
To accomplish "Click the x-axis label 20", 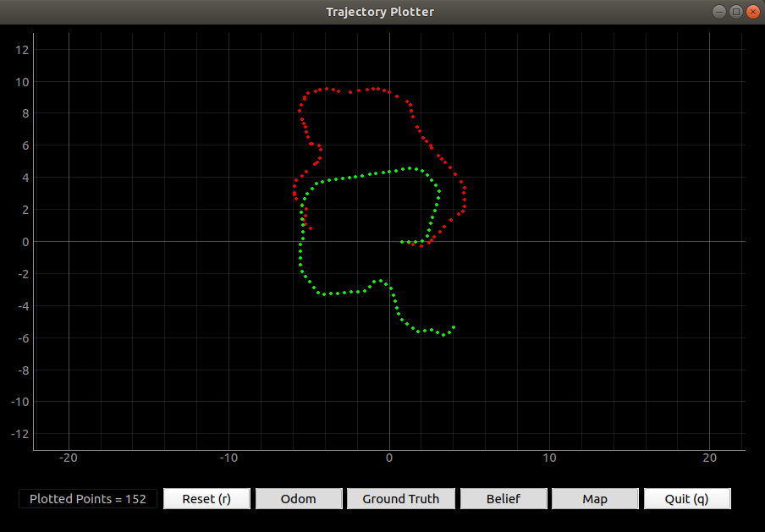I will point(710,458).
